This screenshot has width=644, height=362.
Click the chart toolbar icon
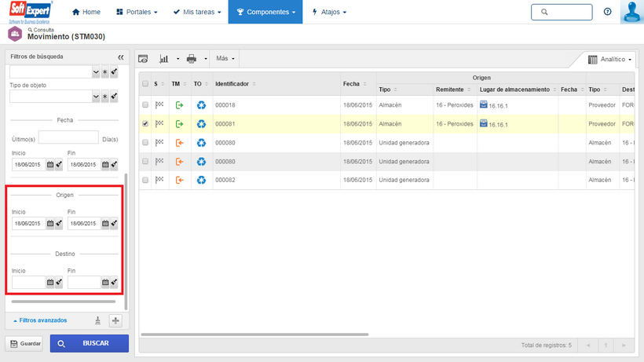164,59
